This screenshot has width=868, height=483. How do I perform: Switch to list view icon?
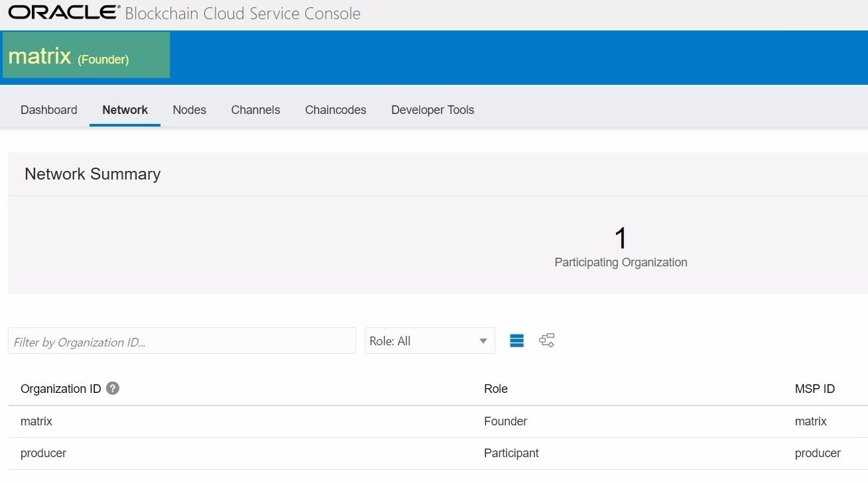pyautogui.click(x=517, y=341)
